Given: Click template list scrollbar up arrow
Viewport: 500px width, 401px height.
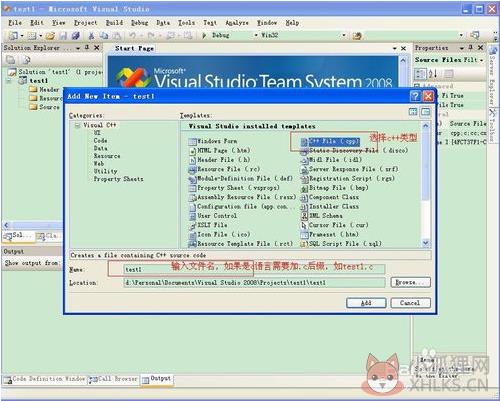Looking at the screenshot, I should [x=426, y=126].
